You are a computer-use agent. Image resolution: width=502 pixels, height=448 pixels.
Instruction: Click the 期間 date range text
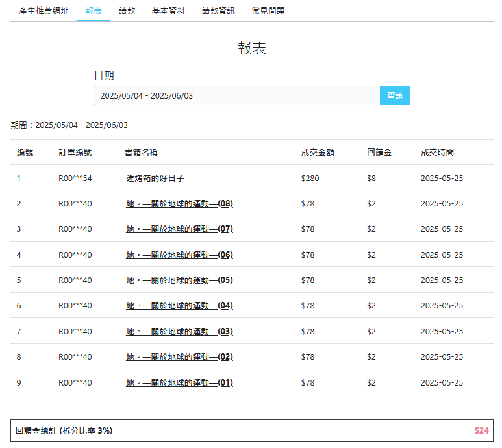click(x=69, y=125)
